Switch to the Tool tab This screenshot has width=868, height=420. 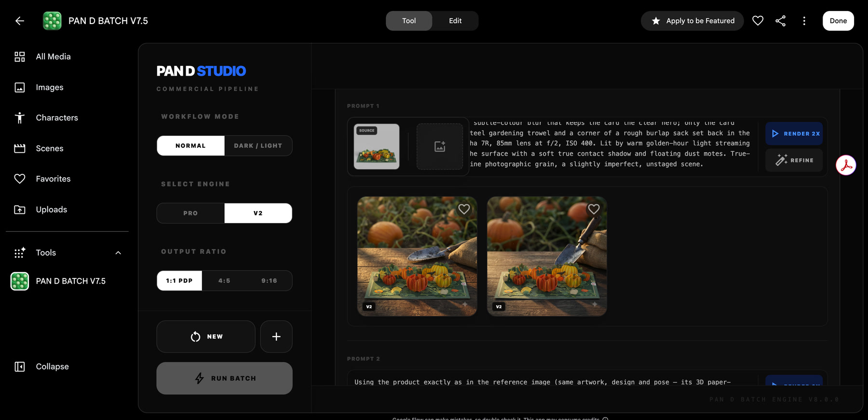coord(409,21)
